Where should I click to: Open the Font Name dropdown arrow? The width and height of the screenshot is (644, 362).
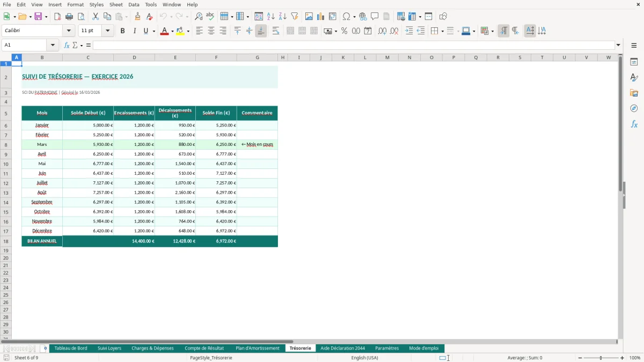(x=69, y=31)
